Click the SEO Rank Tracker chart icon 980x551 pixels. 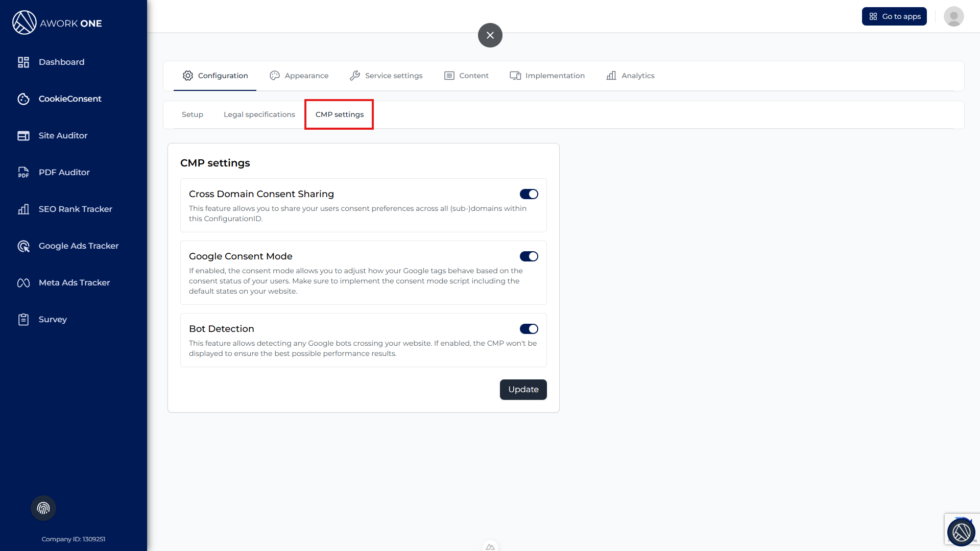tap(23, 209)
